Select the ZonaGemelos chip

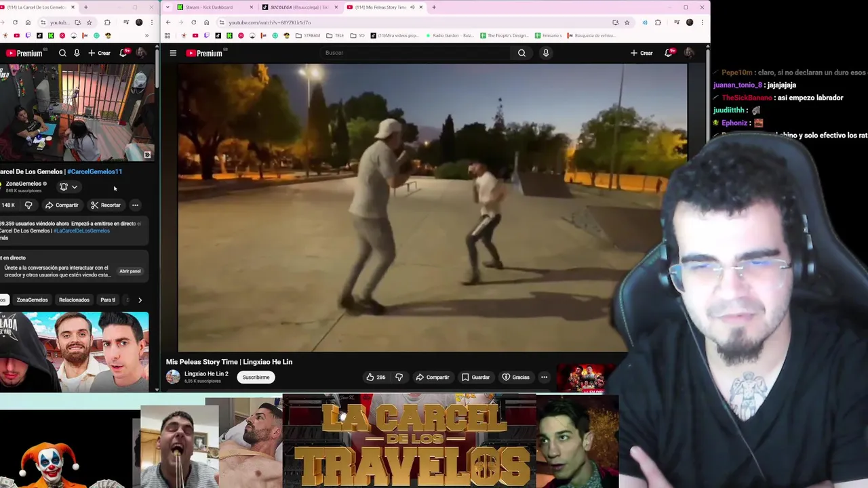click(33, 300)
